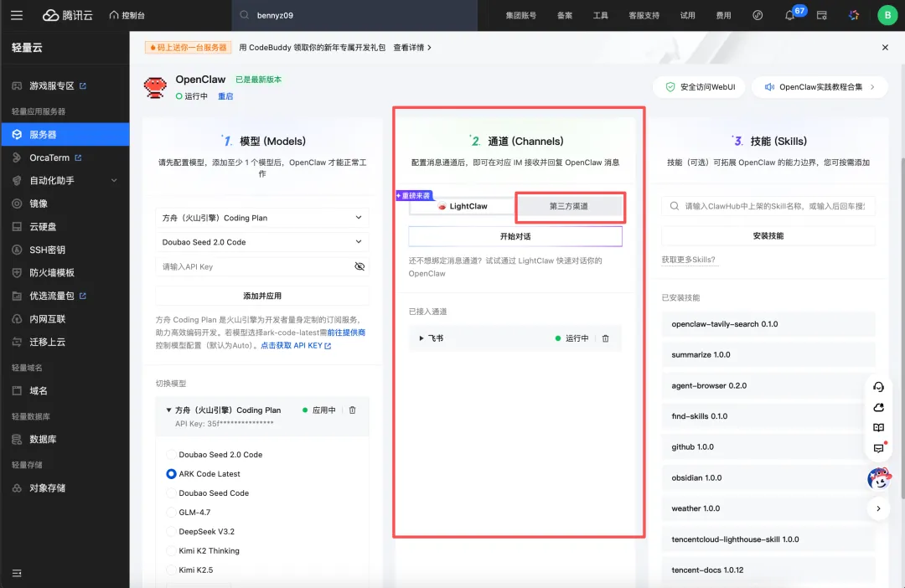Toggle API key visibility eye icon

pos(359,266)
